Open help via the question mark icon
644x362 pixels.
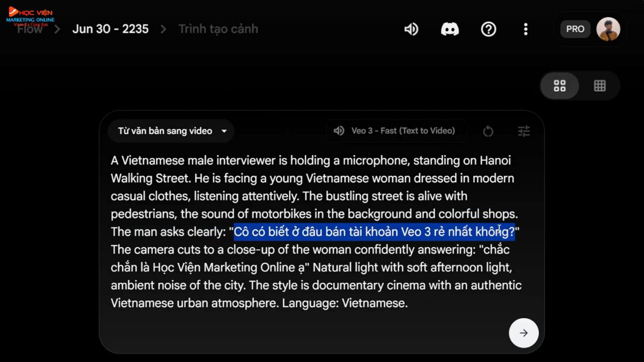[x=488, y=29]
